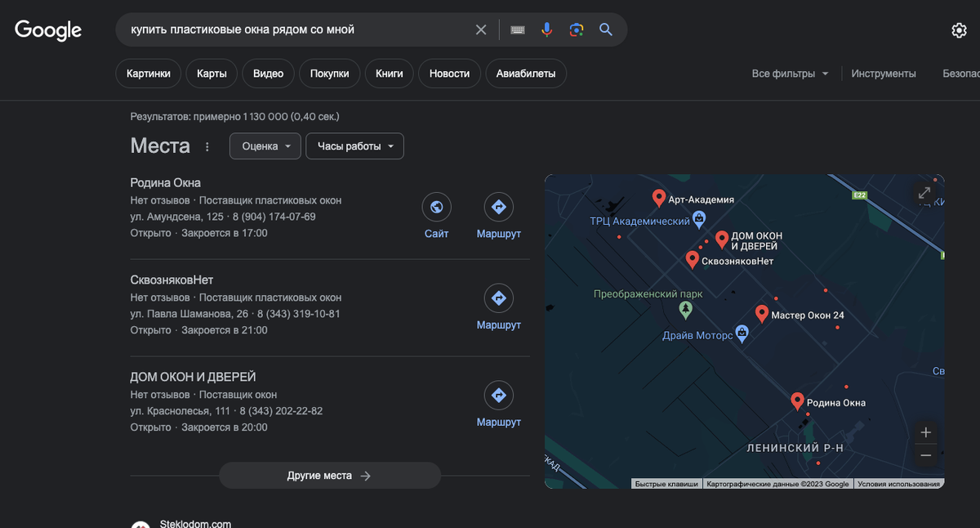Open settings gear icon
This screenshot has height=528, width=980.
click(x=959, y=30)
